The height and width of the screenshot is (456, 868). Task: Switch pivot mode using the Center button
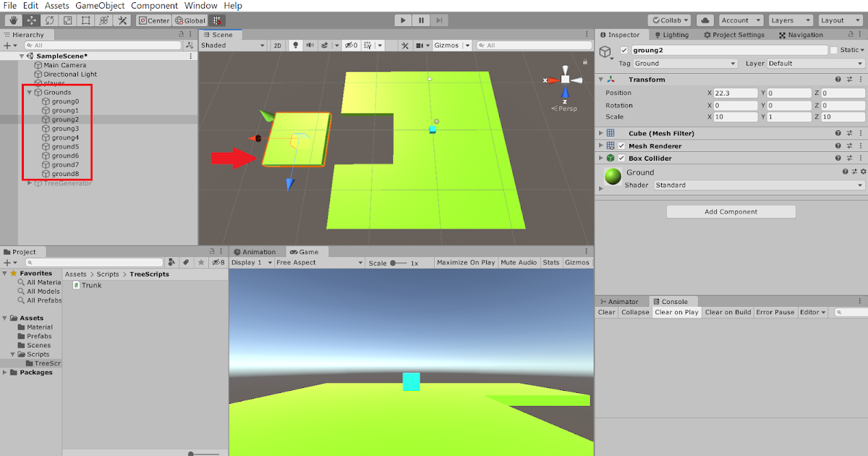[153, 20]
